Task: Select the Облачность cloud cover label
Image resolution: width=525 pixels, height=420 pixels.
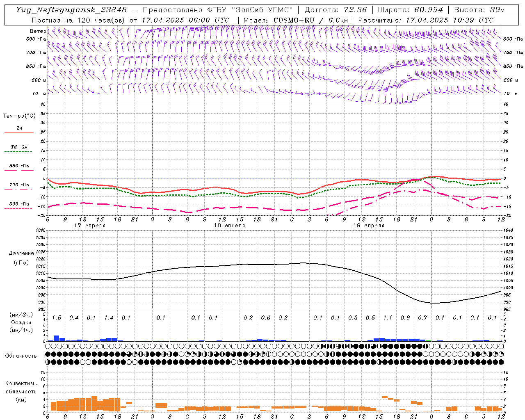Action: [21, 356]
